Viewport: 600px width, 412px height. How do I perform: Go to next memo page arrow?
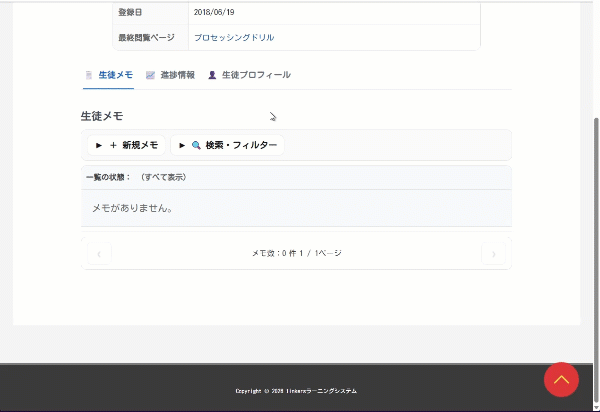click(493, 254)
